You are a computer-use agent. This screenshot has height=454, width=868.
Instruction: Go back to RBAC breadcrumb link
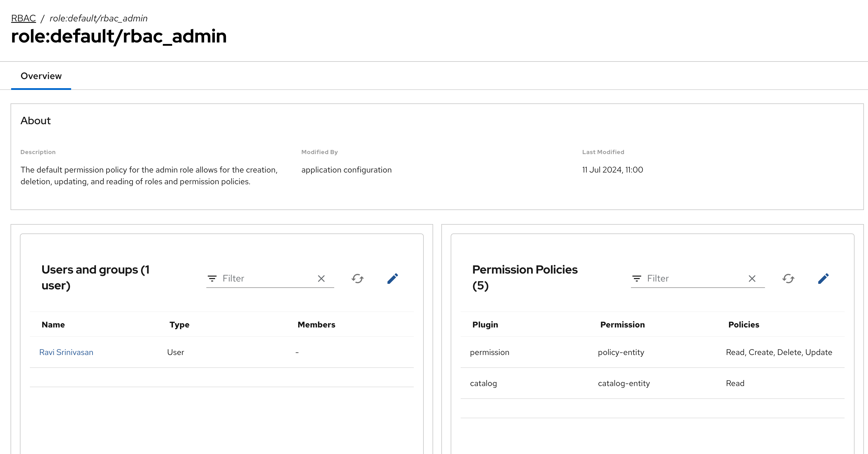pyautogui.click(x=23, y=18)
